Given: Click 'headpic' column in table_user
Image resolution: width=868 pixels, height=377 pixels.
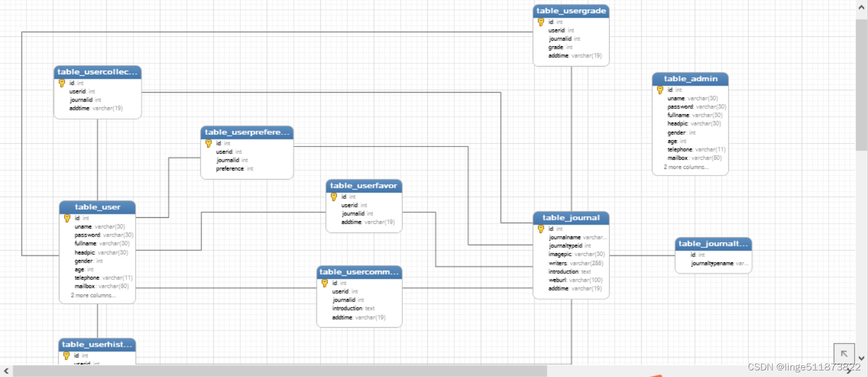Looking at the screenshot, I should pyautogui.click(x=101, y=253).
